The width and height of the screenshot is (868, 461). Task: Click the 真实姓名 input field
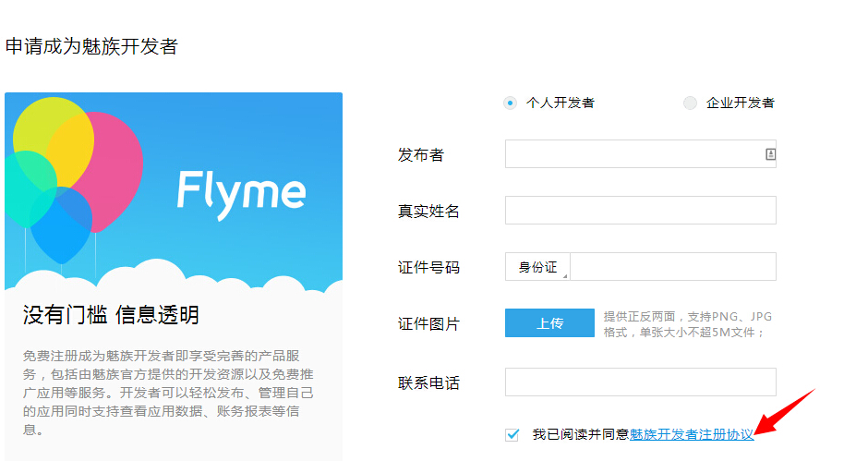point(641,210)
